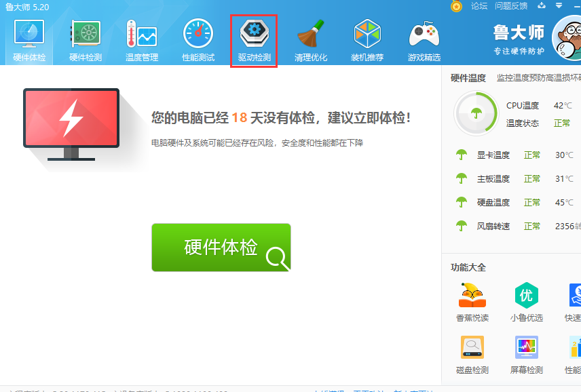This screenshot has width=581, height=392.
Task: Start scan with green 硬件体检 button
Action: (221, 248)
